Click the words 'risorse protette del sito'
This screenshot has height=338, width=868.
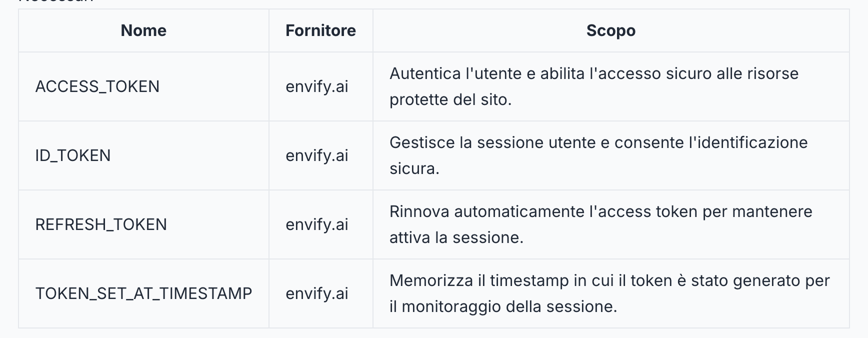tap(594, 86)
